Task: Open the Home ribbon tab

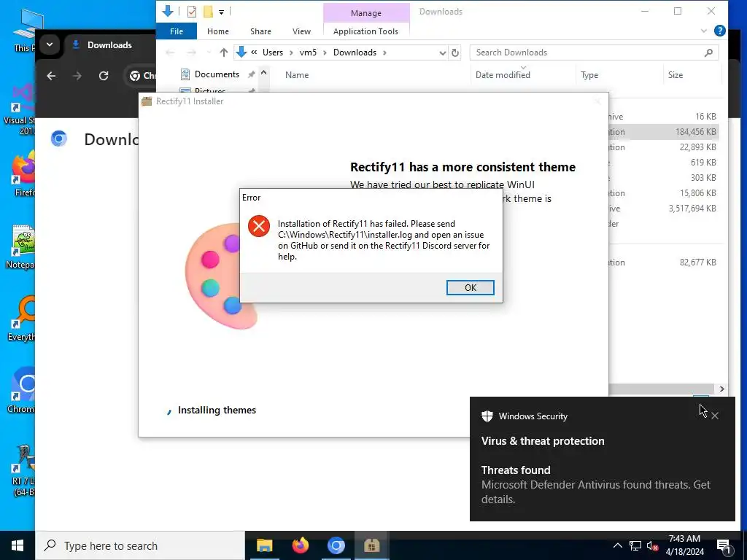Action: tap(217, 31)
